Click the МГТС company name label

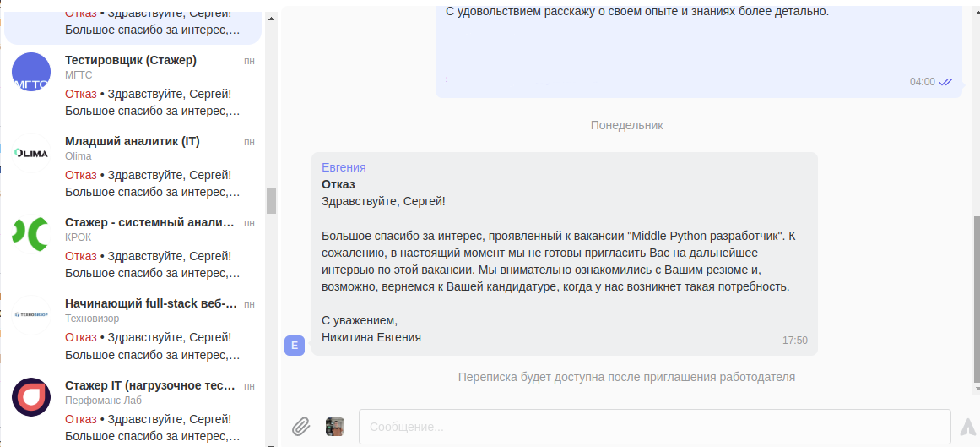click(x=79, y=75)
